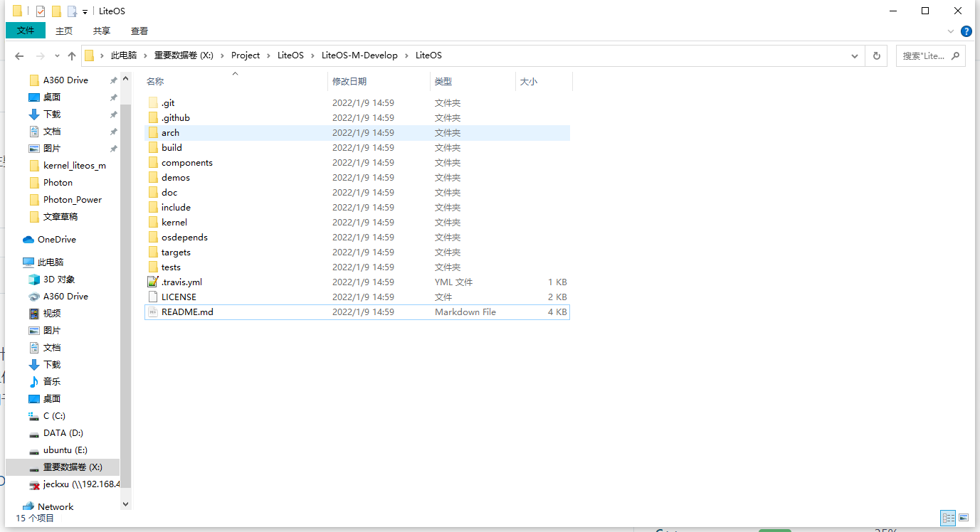
Task: Select the .github folder icon
Action: pyautogui.click(x=153, y=118)
